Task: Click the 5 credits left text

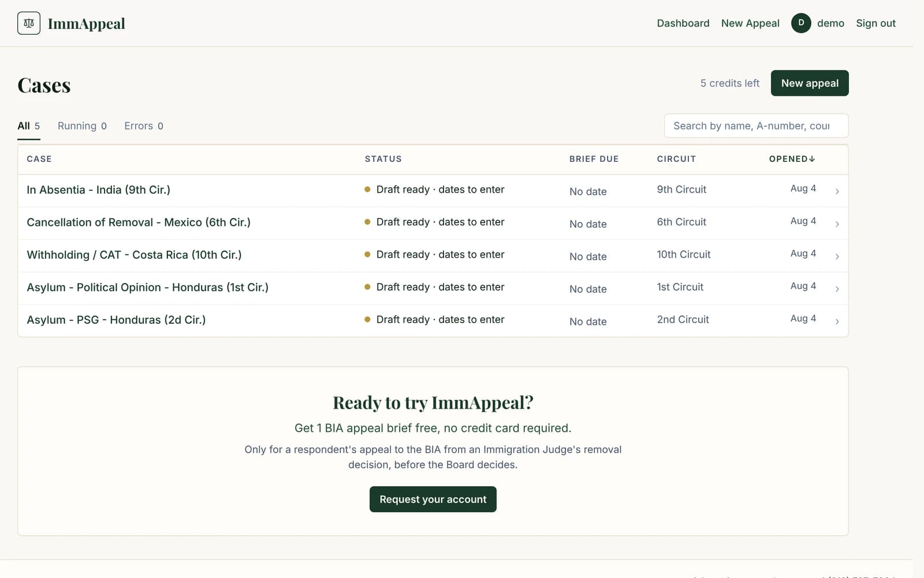Action: (730, 83)
